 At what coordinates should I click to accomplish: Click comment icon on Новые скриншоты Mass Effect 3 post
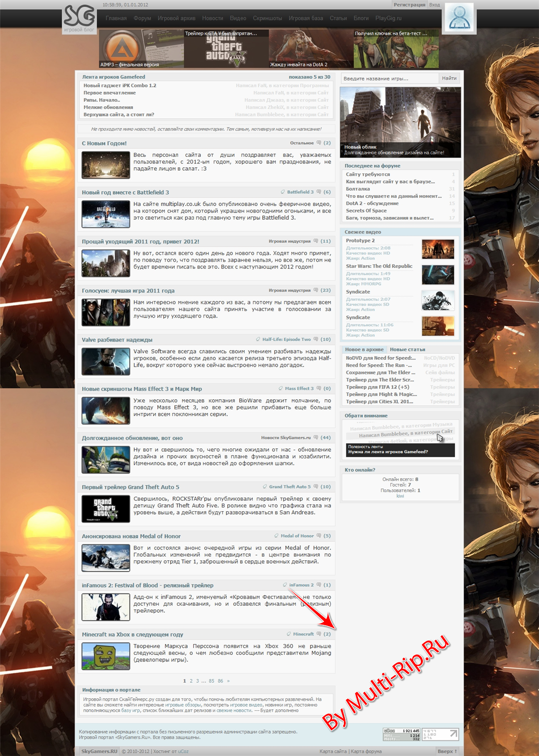click(319, 388)
